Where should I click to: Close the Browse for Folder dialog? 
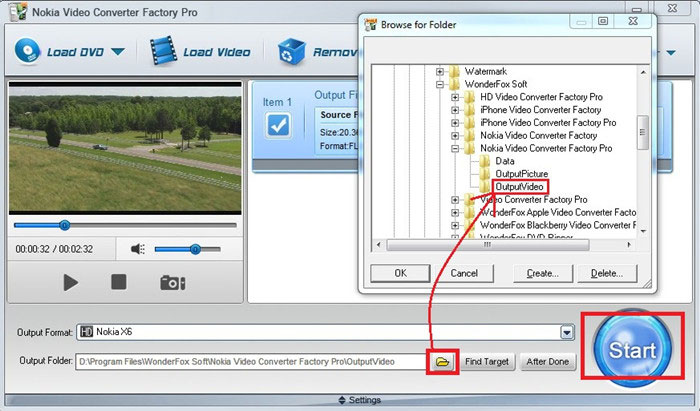point(633,21)
